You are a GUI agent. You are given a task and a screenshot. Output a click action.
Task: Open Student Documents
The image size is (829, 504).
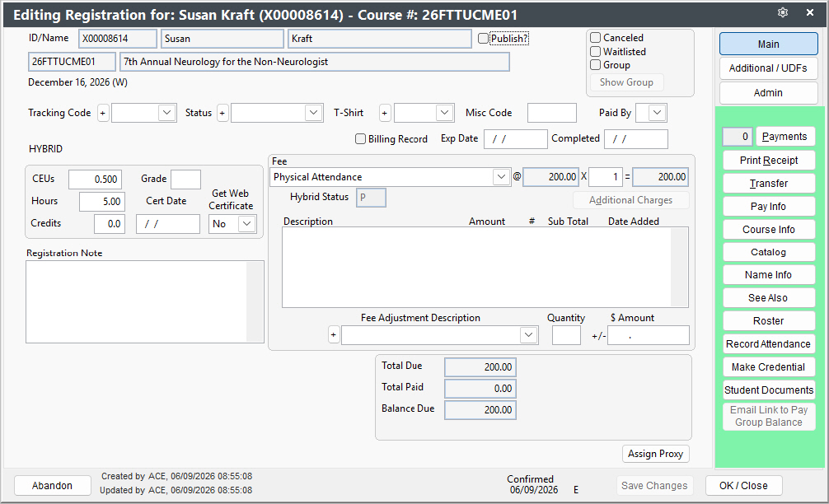click(769, 390)
